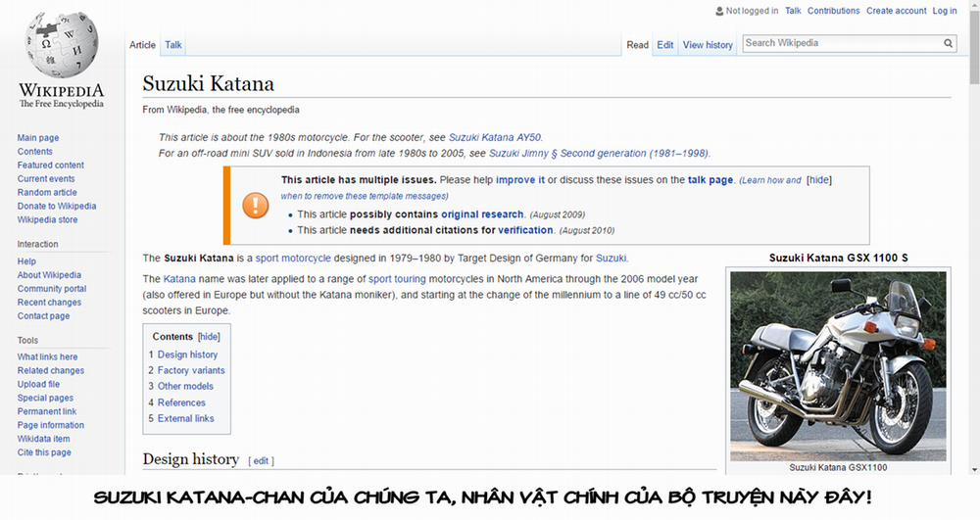Screen dimensions: 980x520
Task: Open the Suzuki Katana GSX1100 motorcycle photo
Action: coord(838,366)
